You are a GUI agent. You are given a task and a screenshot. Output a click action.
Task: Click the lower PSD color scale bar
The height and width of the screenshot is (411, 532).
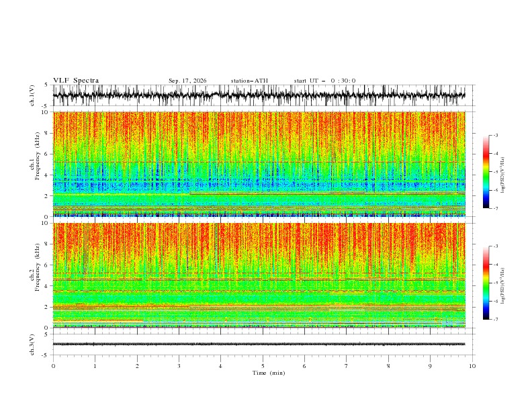pos(486,283)
